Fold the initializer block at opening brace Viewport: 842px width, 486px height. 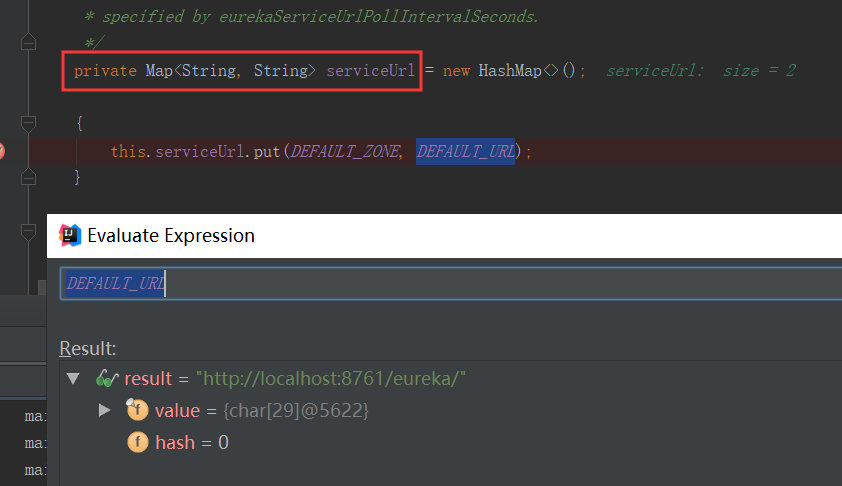[28, 122]
